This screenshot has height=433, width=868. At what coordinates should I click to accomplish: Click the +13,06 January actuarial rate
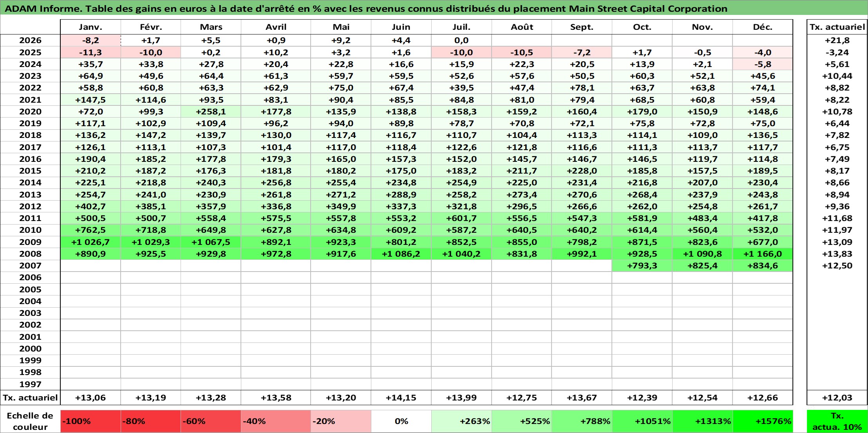(90, 398)
